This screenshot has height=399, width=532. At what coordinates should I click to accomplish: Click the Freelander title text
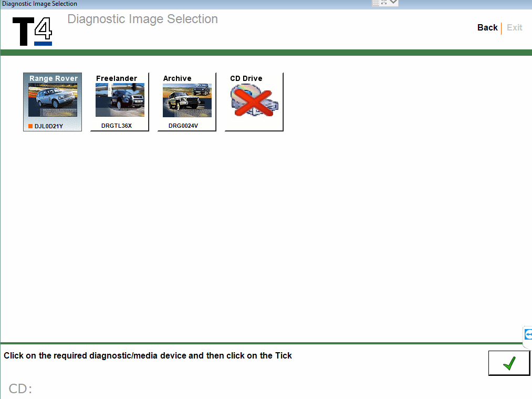click(117, 78)
